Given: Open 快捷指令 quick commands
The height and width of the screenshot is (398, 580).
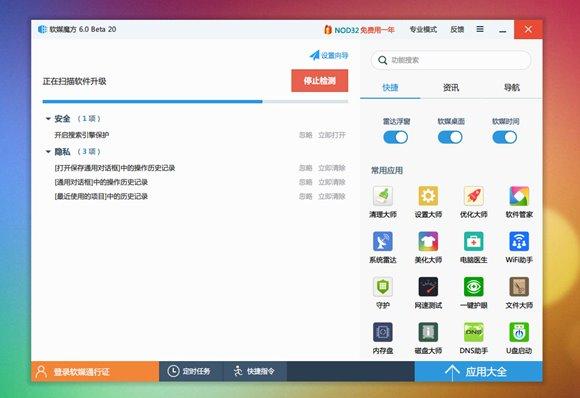Looking at the screenshot, I should [x=254, y=371].
